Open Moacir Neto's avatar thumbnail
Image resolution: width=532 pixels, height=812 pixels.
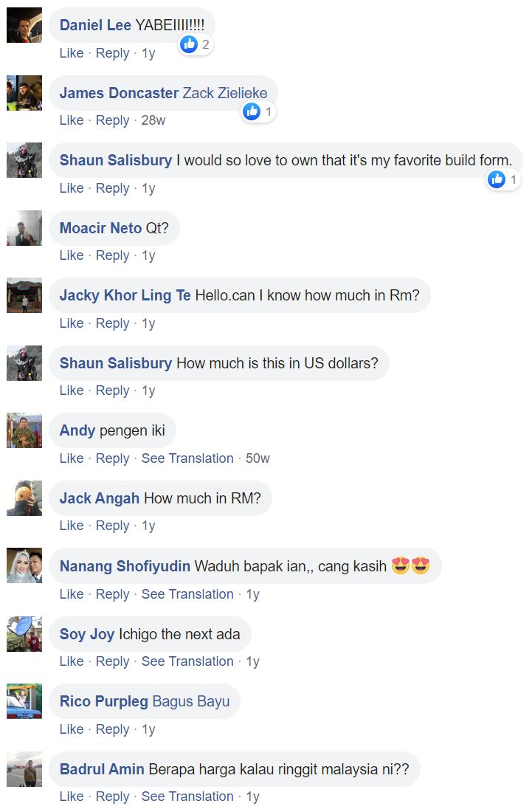tap(24, 228)
